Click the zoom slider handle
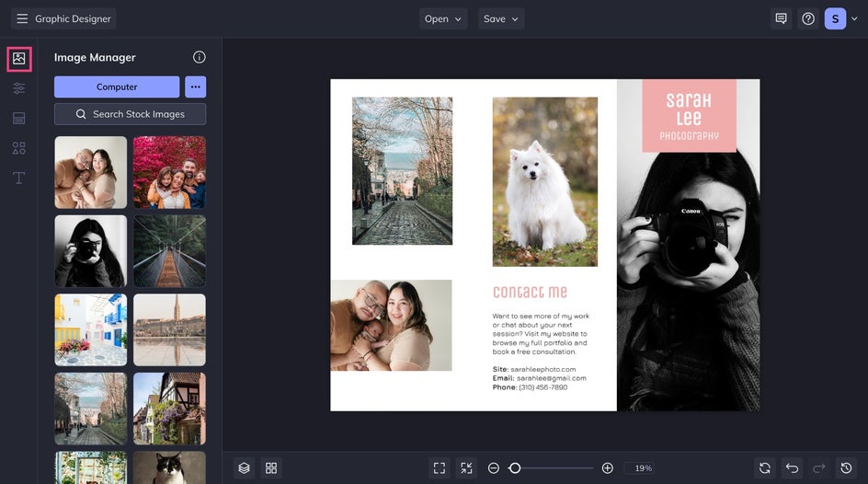 coord(515,468)
